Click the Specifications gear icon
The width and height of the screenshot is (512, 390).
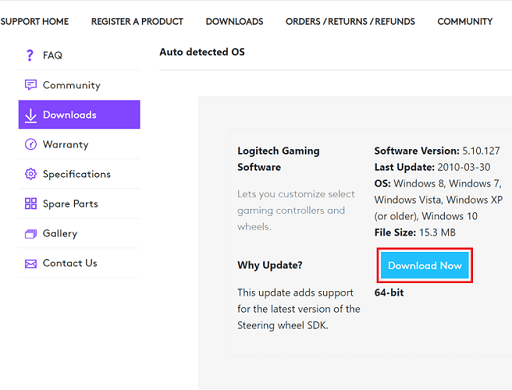pyautogui.click(x=31, y=174)
